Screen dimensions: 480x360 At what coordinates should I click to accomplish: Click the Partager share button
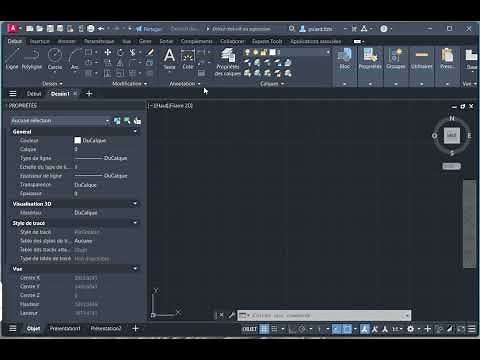149,29
